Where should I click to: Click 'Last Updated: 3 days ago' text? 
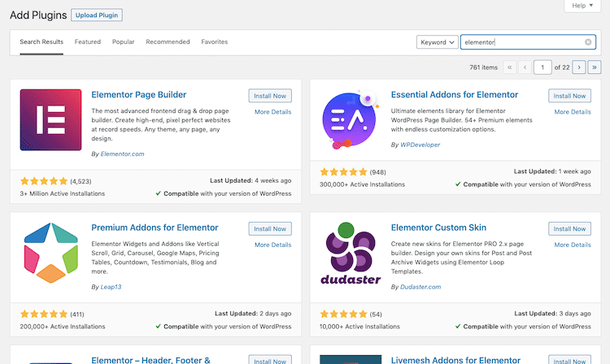(x=552, y=314)
